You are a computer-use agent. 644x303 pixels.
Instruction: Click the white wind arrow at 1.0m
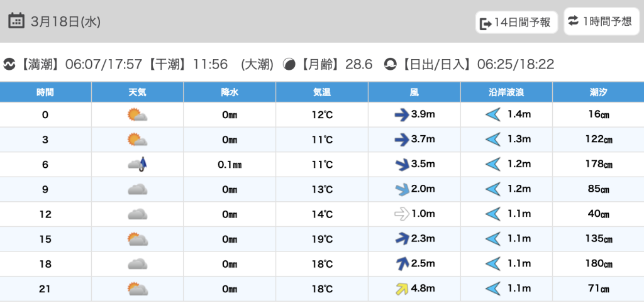402,214
